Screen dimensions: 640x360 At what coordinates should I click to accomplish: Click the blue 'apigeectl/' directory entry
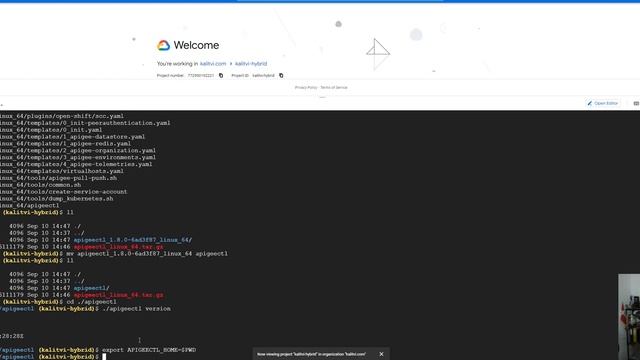point(91,288)
